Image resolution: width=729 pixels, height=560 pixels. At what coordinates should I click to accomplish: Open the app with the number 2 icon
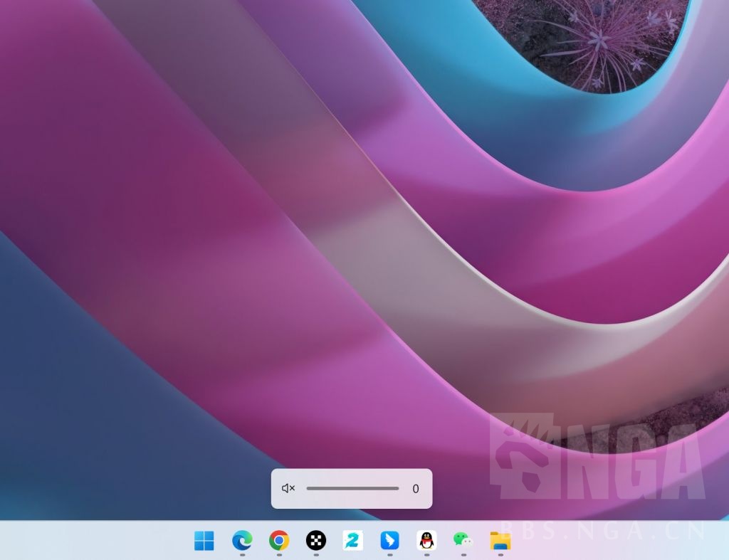point(353,541)
